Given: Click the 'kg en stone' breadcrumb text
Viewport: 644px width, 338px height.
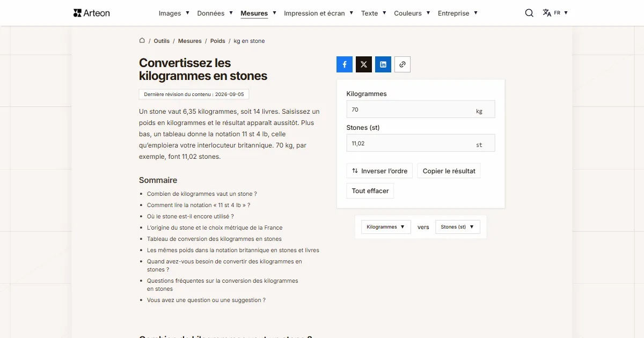Looking at the screenshot, I should click(x=249, y=41).
